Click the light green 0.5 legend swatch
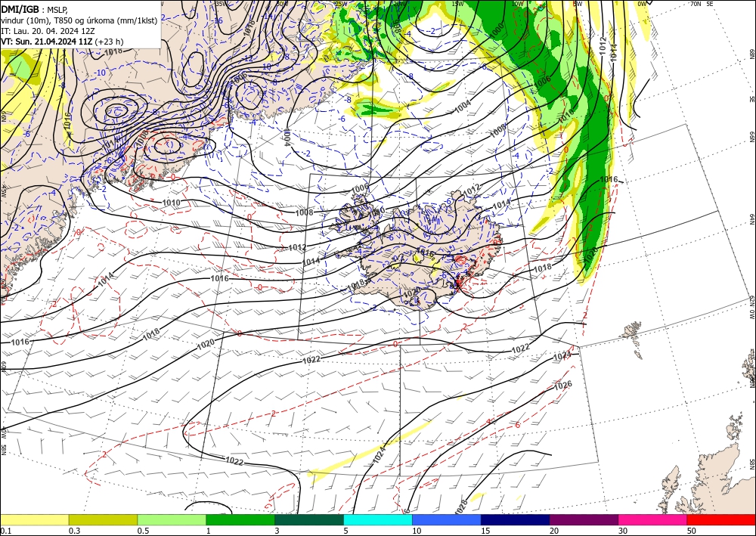The image size is (756, 536). point(172,519)
